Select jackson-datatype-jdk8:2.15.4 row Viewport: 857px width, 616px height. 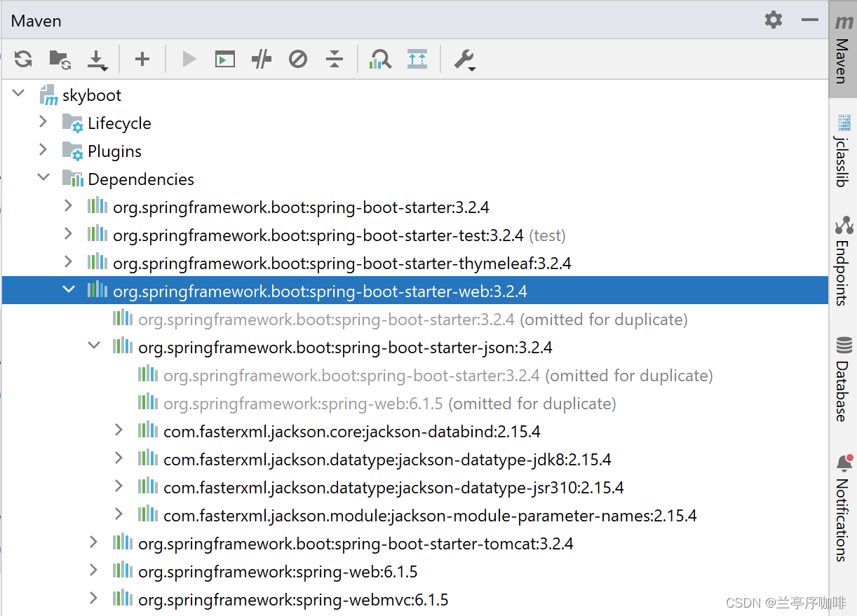[414, 459]
